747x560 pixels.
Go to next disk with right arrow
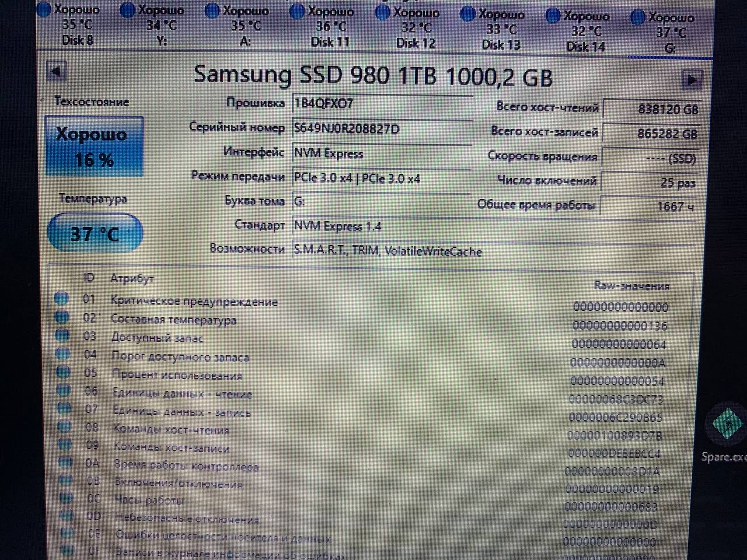pos(692,80)
